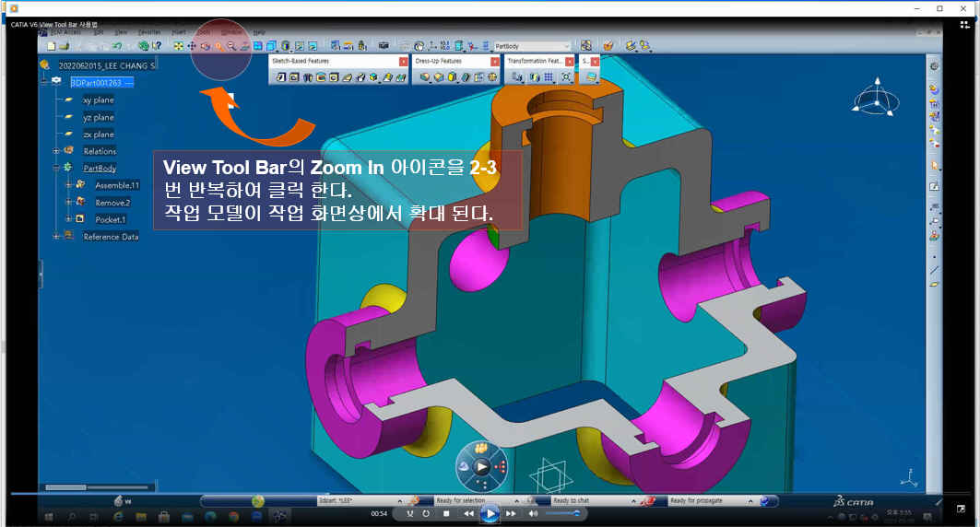Click the Play button in CATIA action pad

(x=481, y=466)
